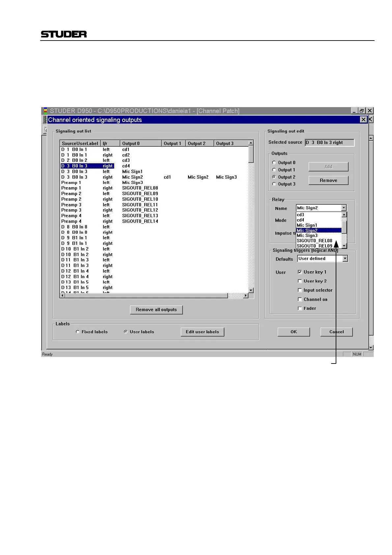Open the relay Name dropdown arrow

pos(344,208)
